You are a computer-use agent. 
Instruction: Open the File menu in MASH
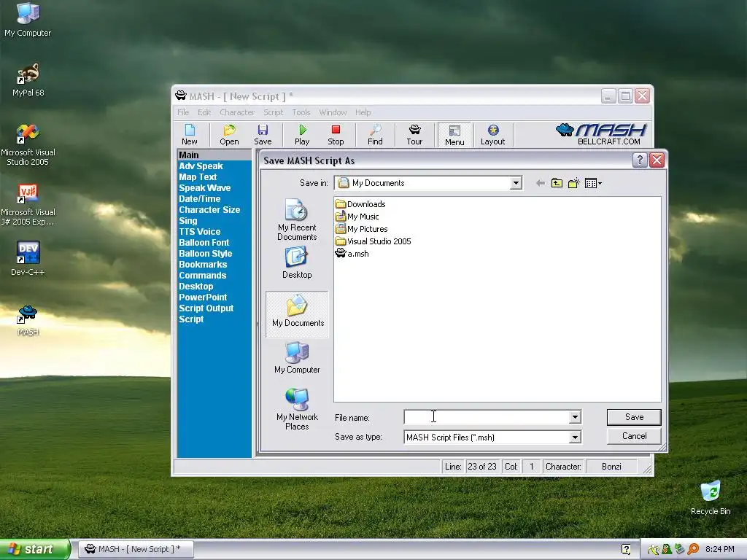click(x=183, y=112)
